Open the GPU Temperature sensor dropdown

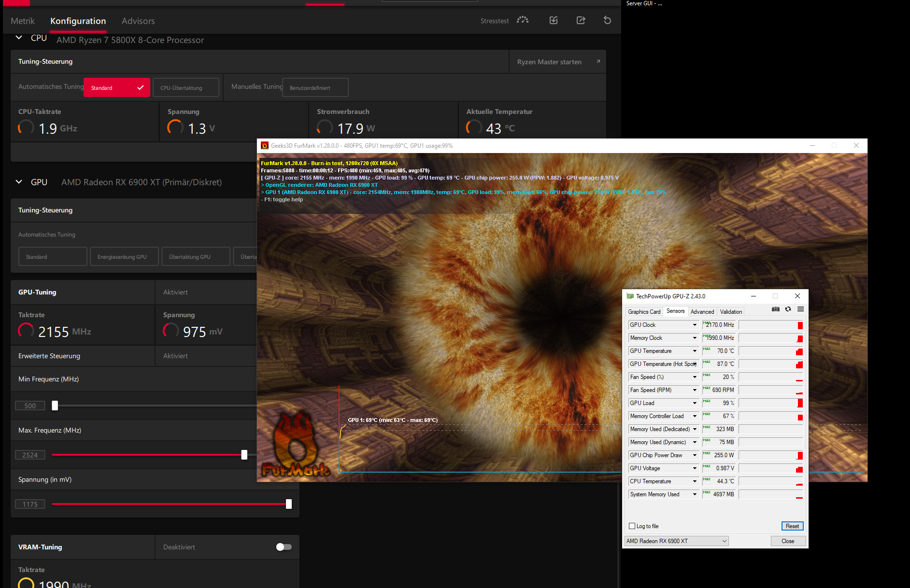pyautogui.click(x=695, y=351)
